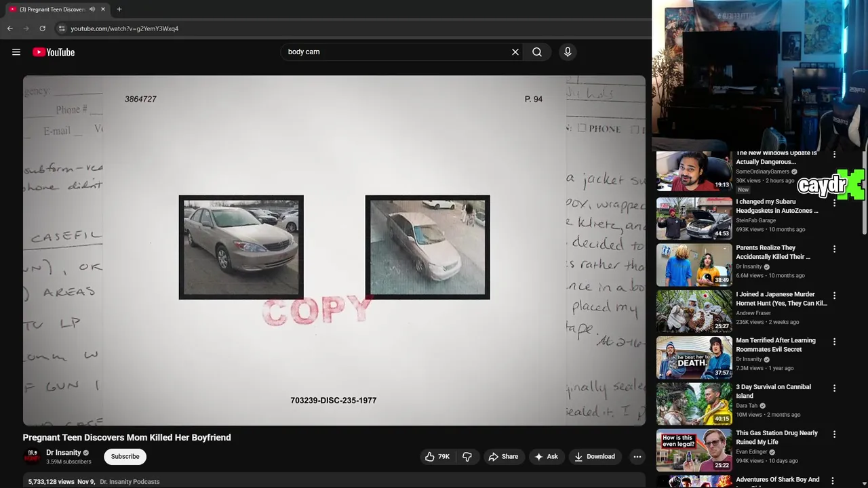Viewport: 868px width, 488px height.
Task: Run search with the magnifier icon
Action: click(537, 52)
